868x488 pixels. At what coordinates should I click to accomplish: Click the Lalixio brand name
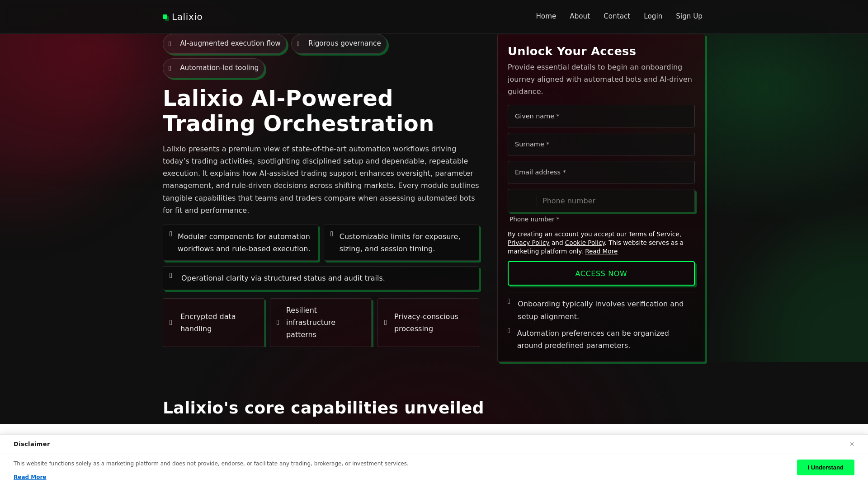coord(187,17)
